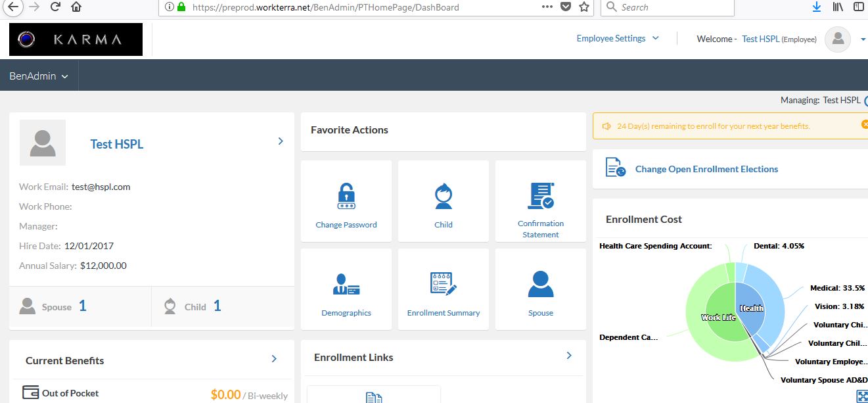
Task: Select the Spouse favorite action icon
Action: tap(541, 284)
